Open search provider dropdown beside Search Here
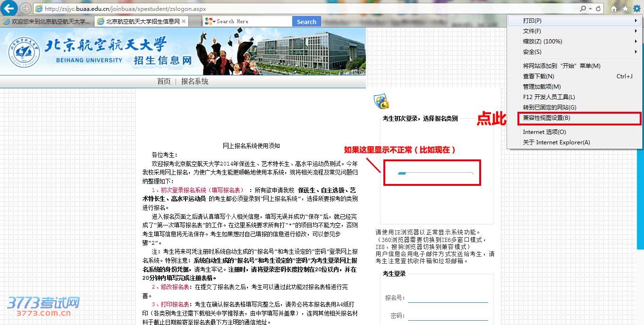The height and width of the screenshot is (325, 644). [x=214, y=22]
